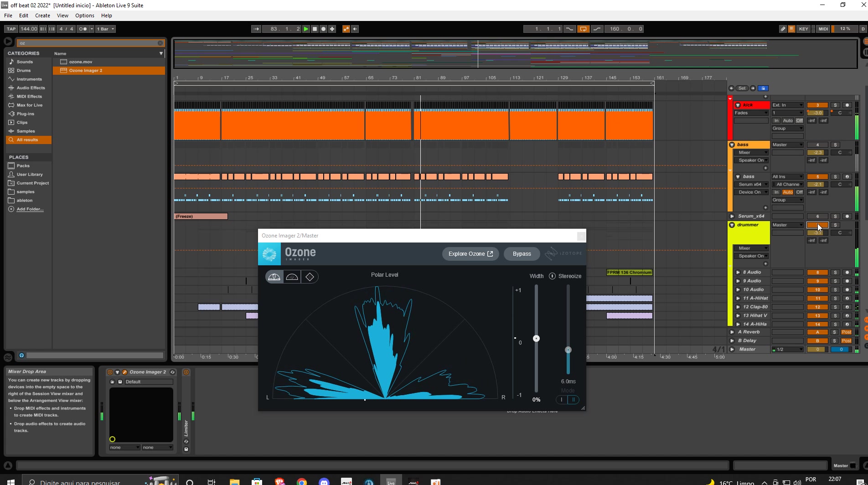Open the View menu
This screenshot has height=485, width=868.
tap(62, 15)
